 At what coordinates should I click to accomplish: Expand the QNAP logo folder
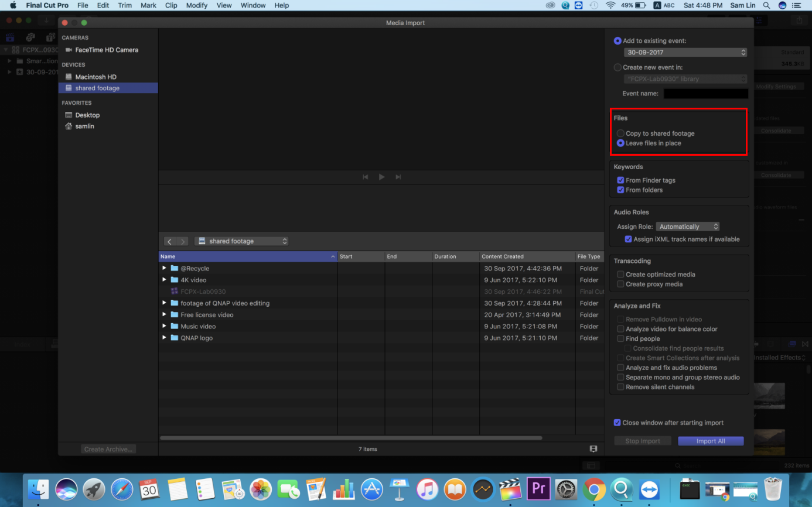tap(165, 338)
